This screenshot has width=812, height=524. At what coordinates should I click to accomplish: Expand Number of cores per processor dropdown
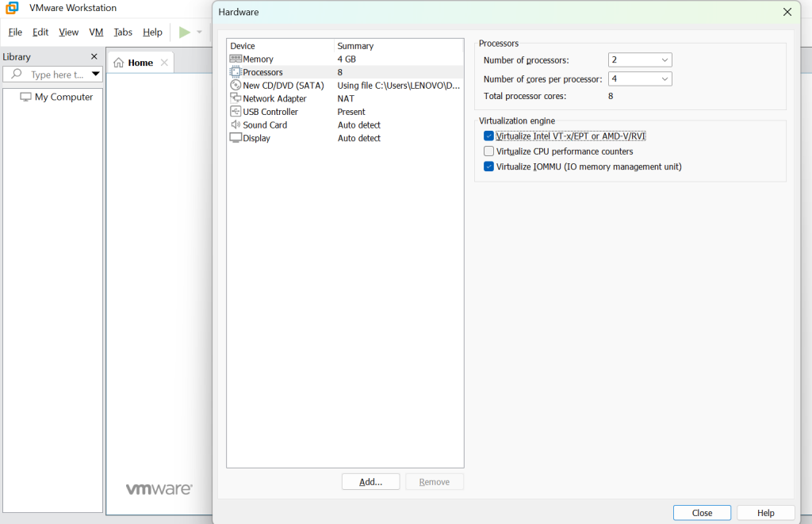coord(640,79)
